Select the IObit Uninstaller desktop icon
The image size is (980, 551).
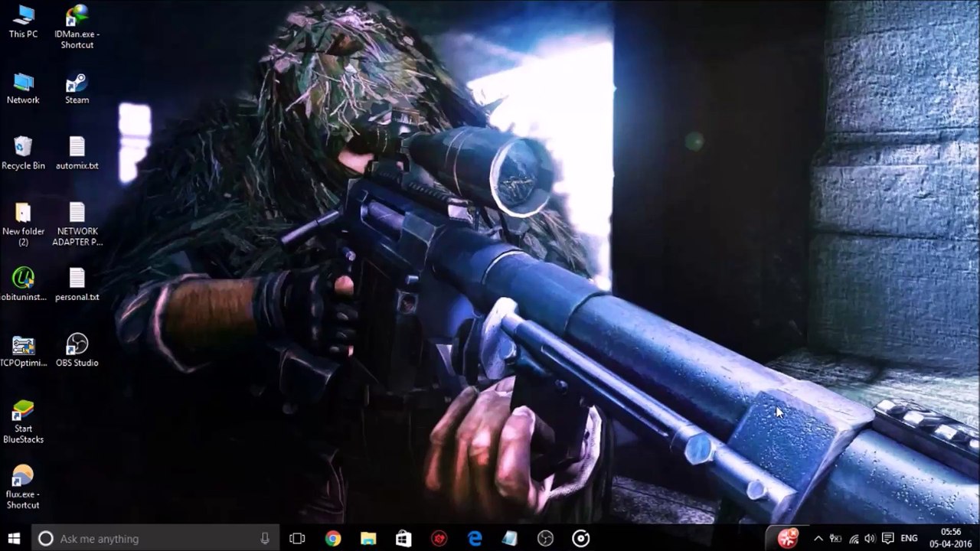(23, 285)
